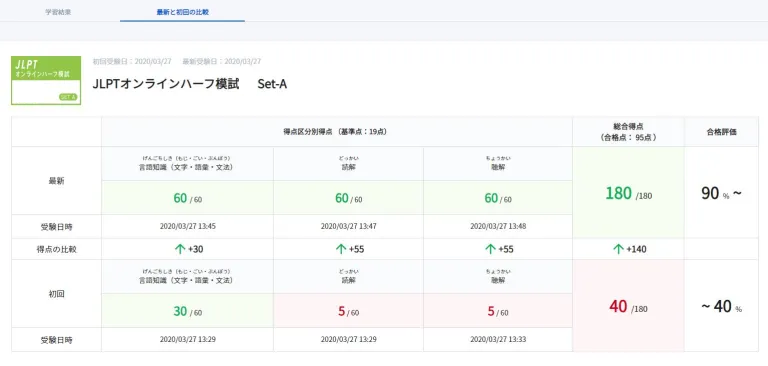The image size is (768, 366).
Task: Click the timestamp 2020/03/27 13:48
Action: 498,226
